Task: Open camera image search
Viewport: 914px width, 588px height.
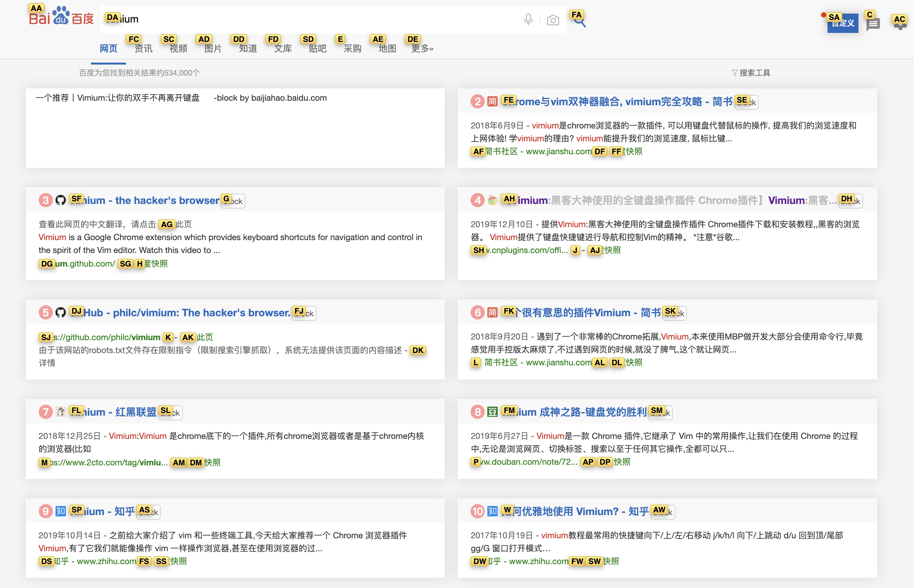Action: [x=553, y=20]
